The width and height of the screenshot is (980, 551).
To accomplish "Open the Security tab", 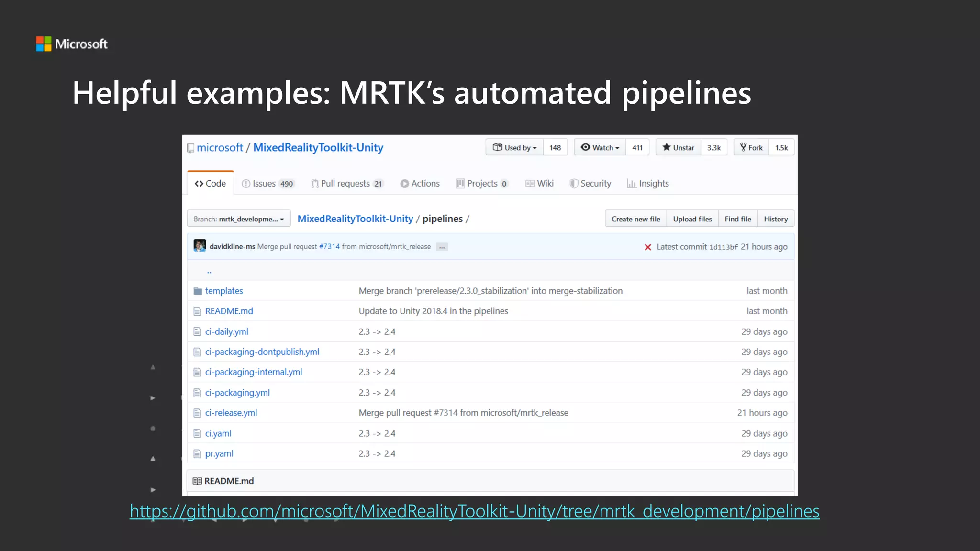I will (x=590, y=184).
